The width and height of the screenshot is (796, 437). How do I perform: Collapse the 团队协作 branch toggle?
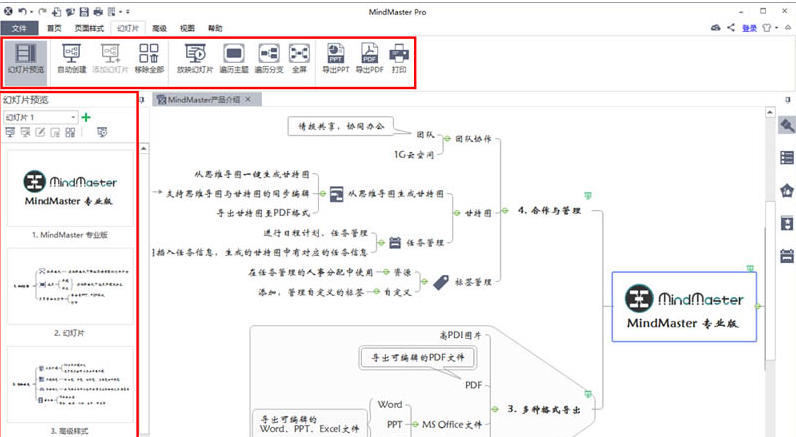(447, 139)
